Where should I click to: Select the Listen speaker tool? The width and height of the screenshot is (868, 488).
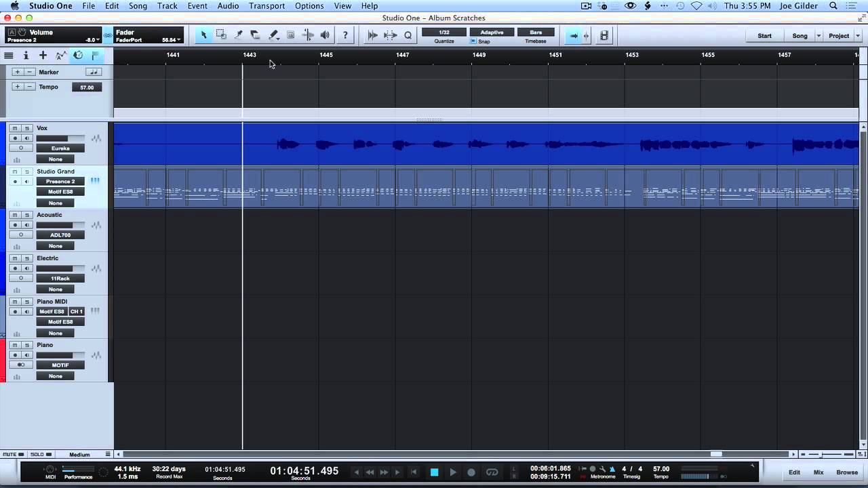[325, 35]
